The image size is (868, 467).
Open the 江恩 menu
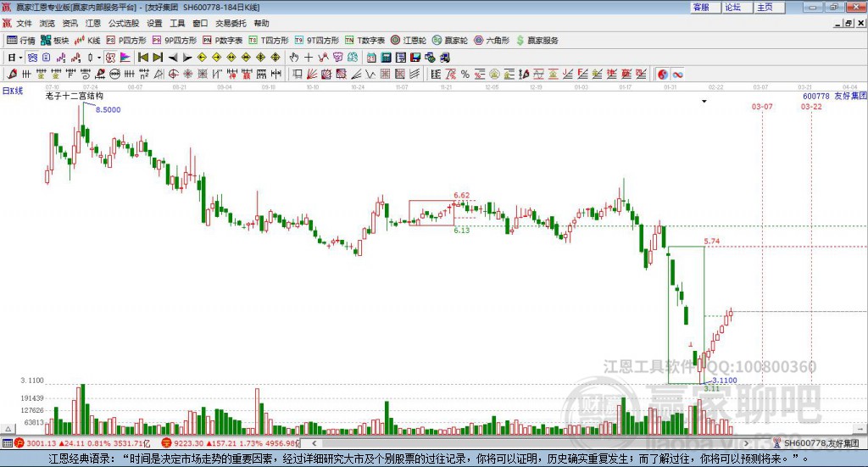click(x=93, y=23)
